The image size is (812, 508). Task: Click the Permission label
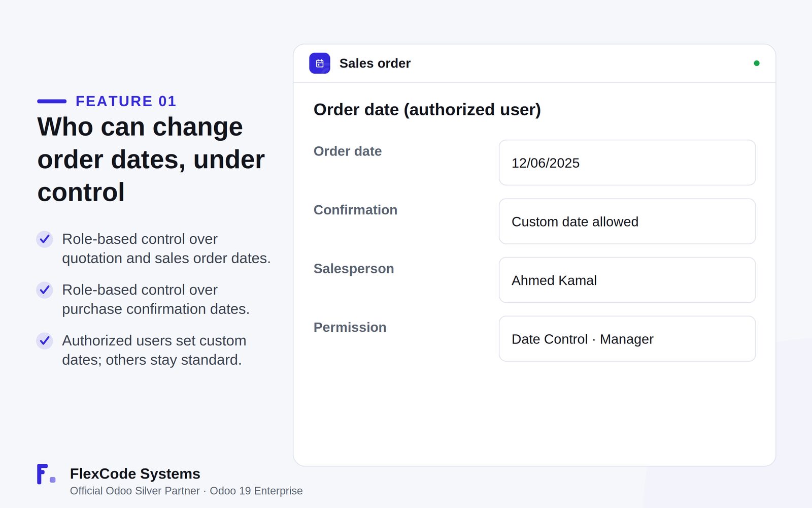[x=350, y=327]
